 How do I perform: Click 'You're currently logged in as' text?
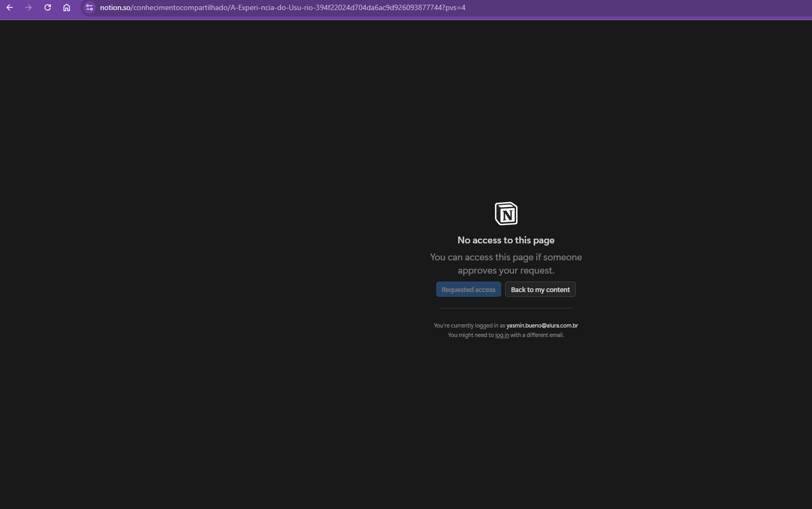click(x=470, y=325)
